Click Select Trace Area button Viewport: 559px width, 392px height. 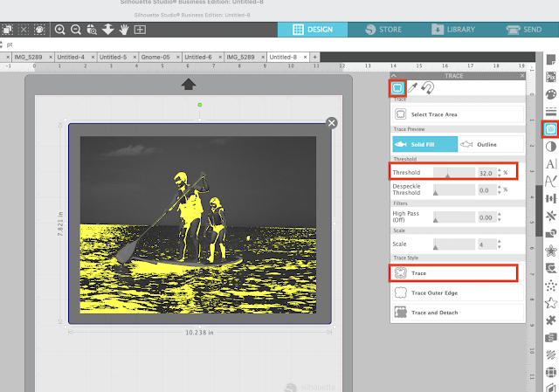coord(458,114)
